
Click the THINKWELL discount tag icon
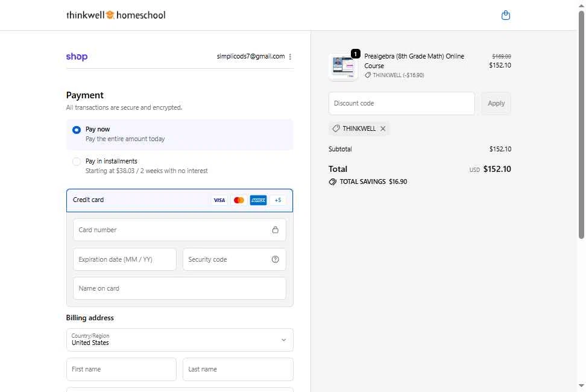coord(336,128)
